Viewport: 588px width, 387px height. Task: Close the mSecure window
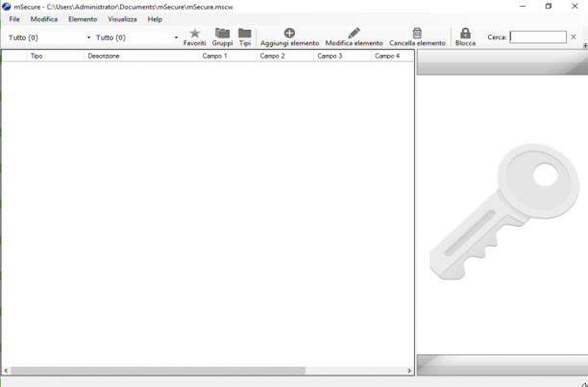coord(575,7)
